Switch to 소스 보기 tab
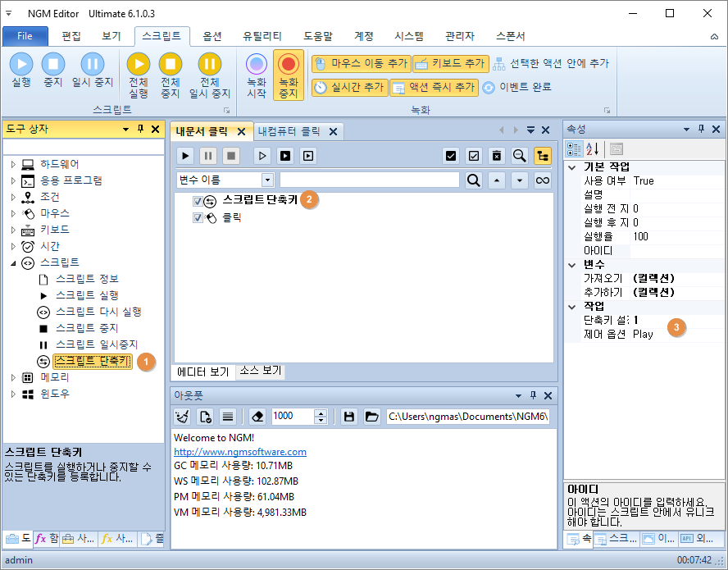The width and height of the screenshot is (728, 570). [x=261, y=371]
